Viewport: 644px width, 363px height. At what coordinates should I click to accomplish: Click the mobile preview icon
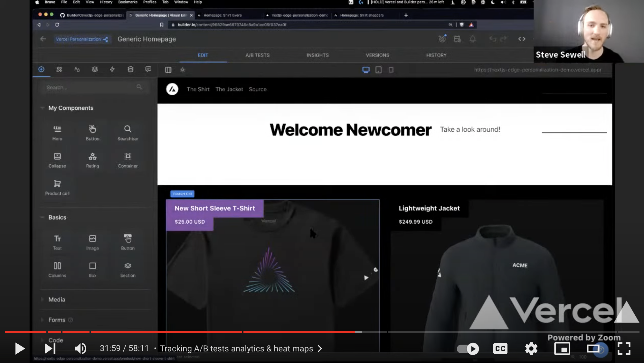pyautogui.click(x=391, y=70)
